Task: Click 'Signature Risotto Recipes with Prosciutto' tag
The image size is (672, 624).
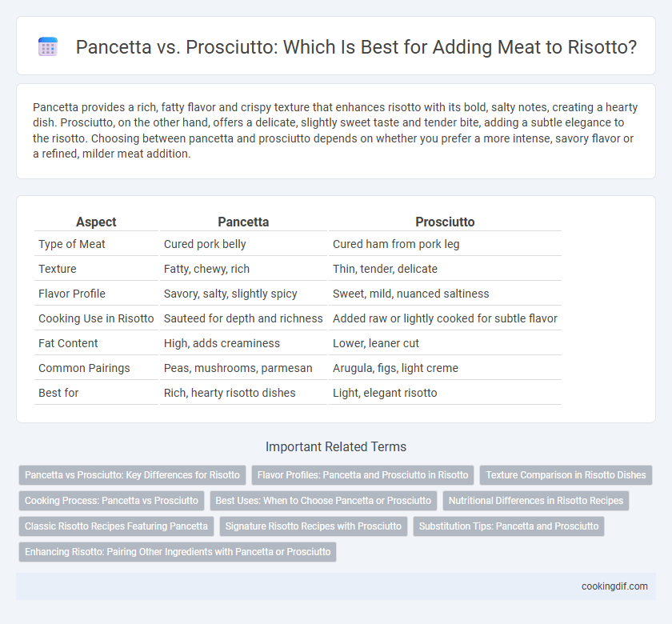Action: (x=314, y=526)
